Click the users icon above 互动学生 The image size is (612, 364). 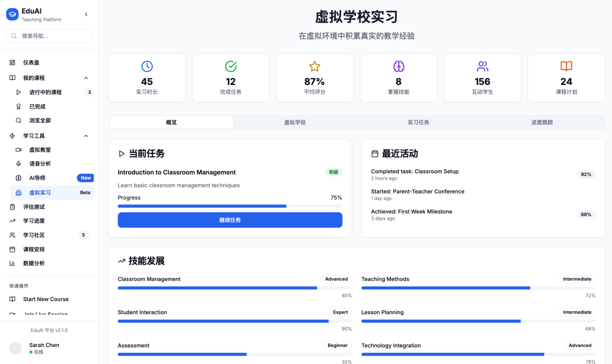pos(482,66)
